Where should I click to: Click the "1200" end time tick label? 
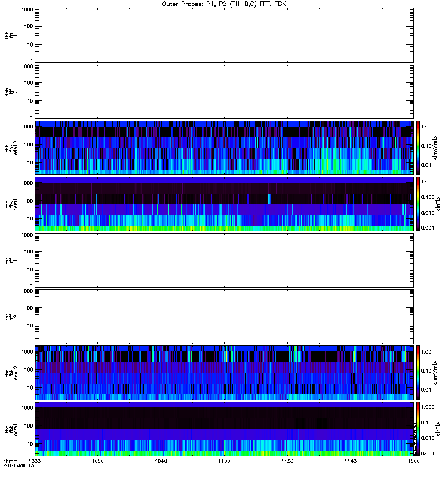coord(413,461)
